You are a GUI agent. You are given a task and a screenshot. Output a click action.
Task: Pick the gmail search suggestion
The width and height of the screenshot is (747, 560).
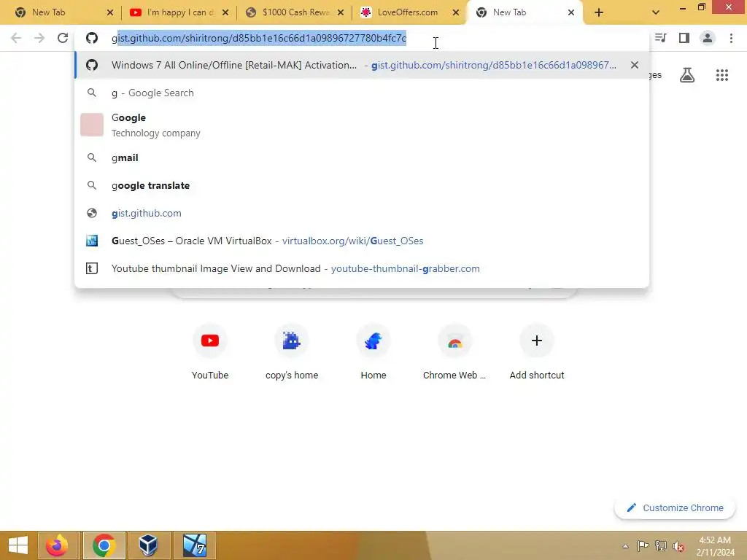(362, 157)
